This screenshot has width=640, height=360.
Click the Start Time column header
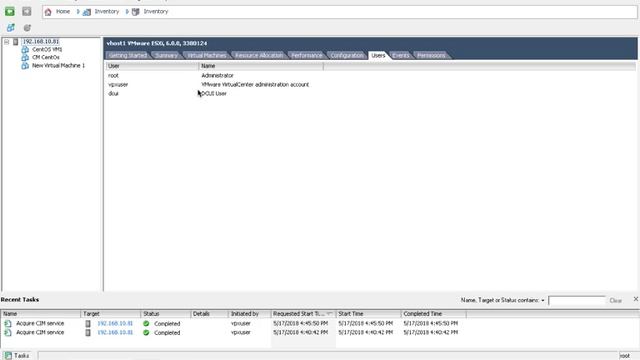(368, 314)
